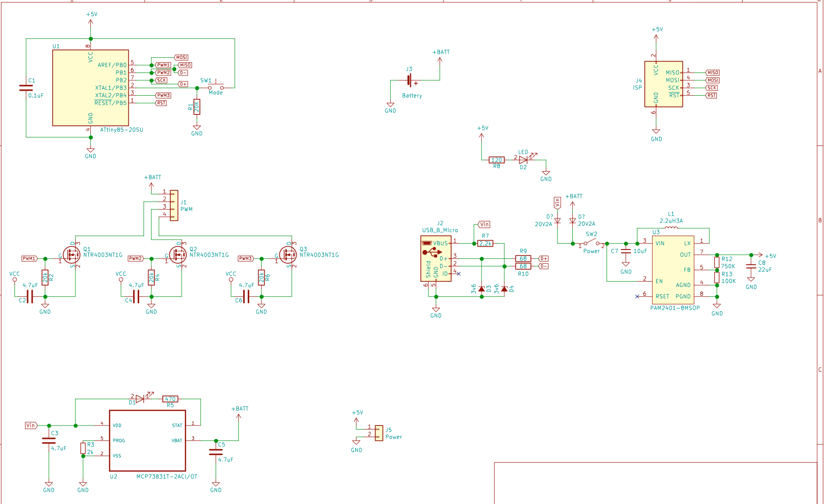Select resistor R7 labeled 2.2k
Viewport: 824px width, 504px height.
pos(486,243)
